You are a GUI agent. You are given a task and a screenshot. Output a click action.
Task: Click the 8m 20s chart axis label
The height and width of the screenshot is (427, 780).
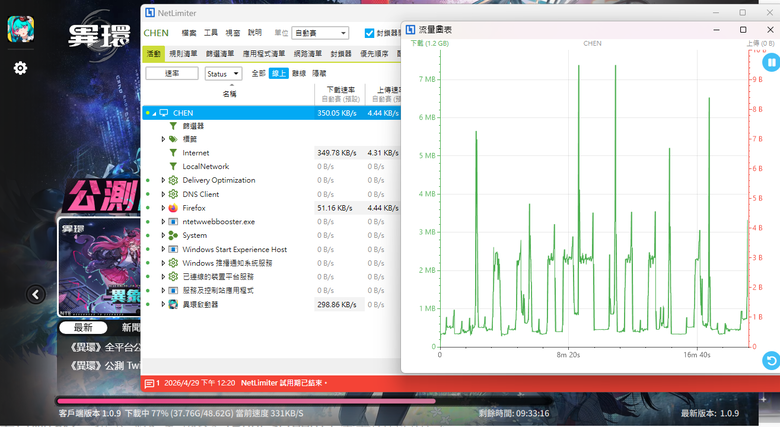pos(568,355)
